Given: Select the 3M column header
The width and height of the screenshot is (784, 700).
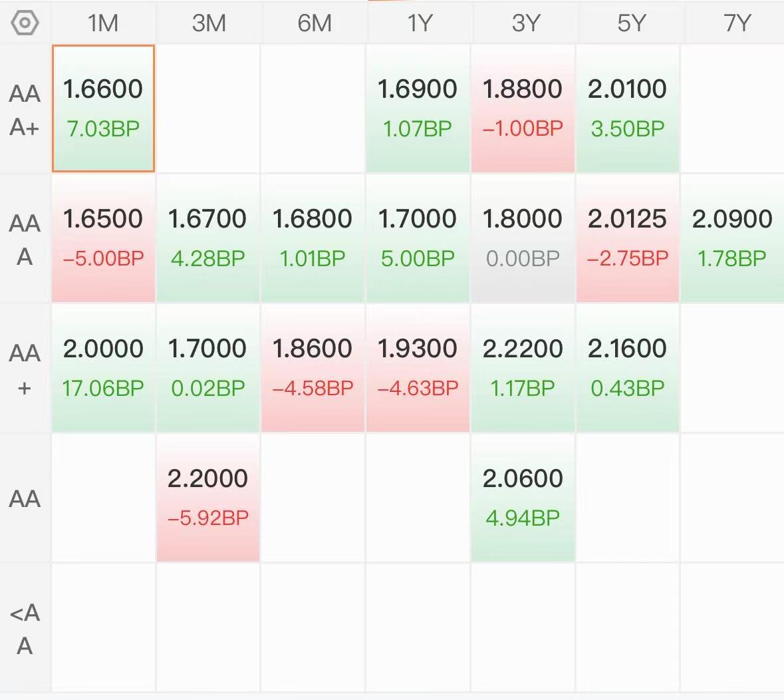Looking at the screenshot, I should click(x=209, y=23).
